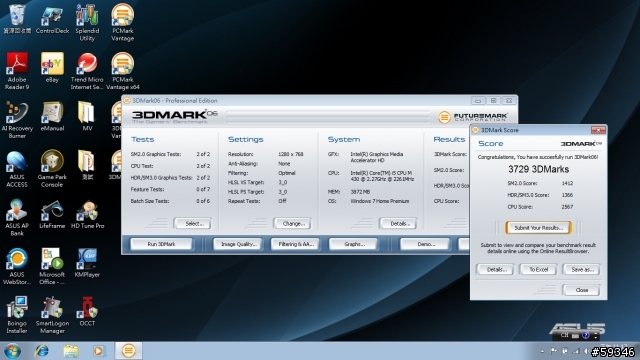This screenshot has height=360, width=640.
Task: Show hidden tray icons arrow
Action: (x=542, y=351)
